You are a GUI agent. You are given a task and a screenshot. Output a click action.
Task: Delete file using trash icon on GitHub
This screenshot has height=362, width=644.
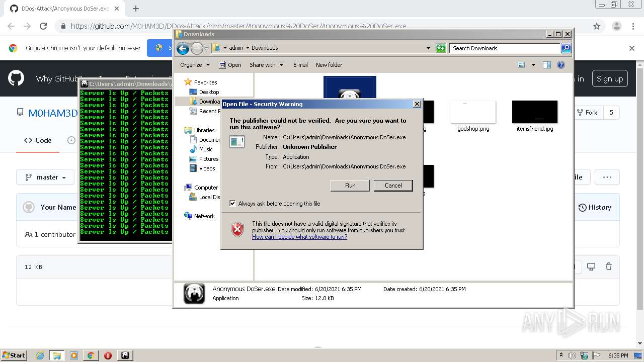[x=609, y=266]
